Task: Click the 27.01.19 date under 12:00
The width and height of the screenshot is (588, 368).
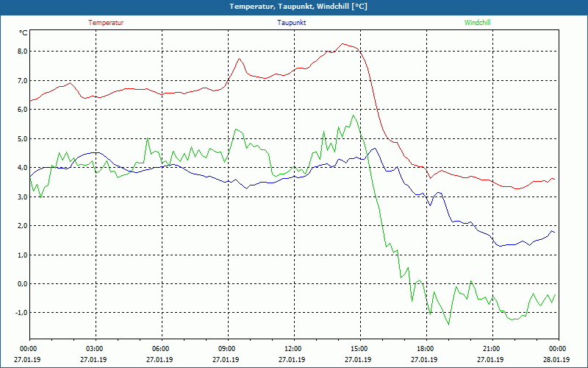Action: point(292,360)
